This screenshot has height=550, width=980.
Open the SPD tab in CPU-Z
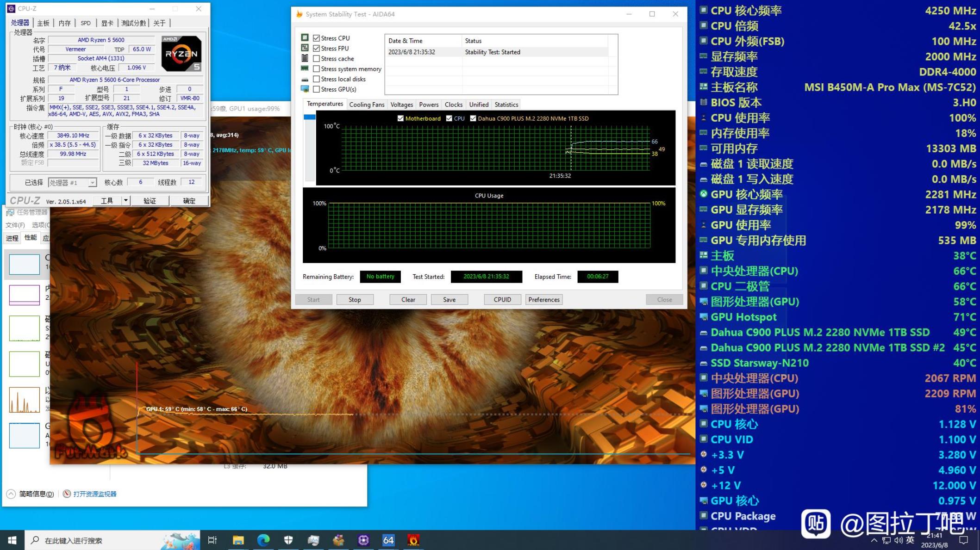tap(86, 23)
